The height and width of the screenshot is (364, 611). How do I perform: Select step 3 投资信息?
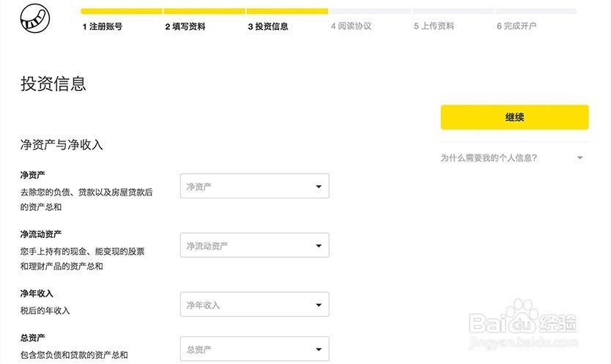tap(268, 26)
